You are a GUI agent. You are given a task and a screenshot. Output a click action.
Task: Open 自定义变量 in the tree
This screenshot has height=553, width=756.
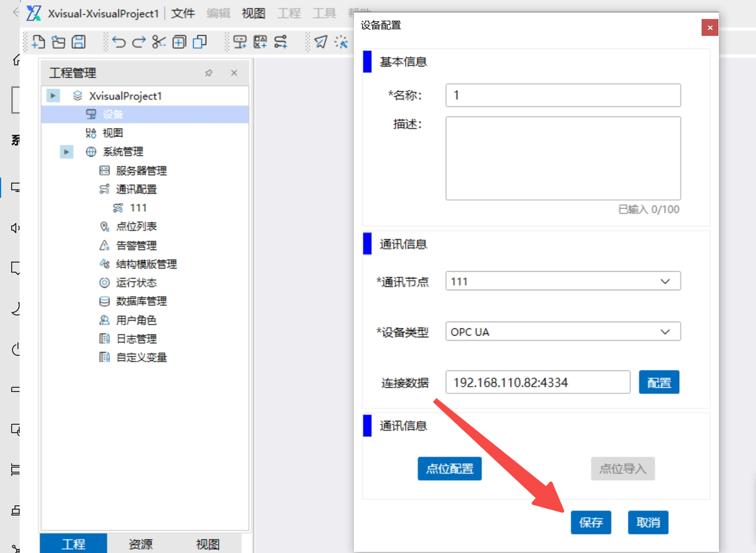point(141,358)
